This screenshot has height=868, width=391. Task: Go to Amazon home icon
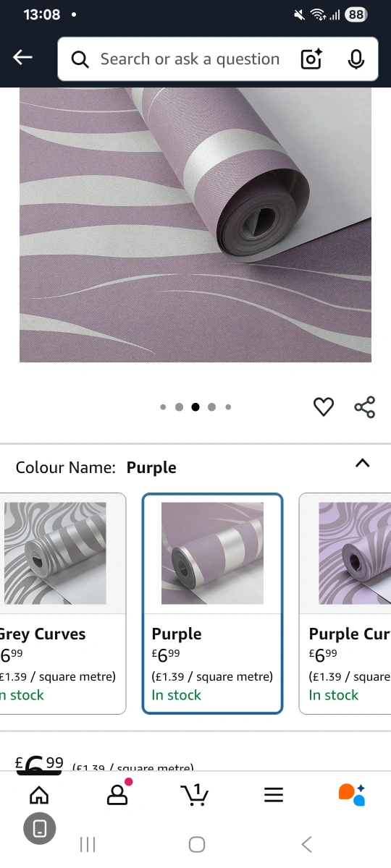click(39, 795)
